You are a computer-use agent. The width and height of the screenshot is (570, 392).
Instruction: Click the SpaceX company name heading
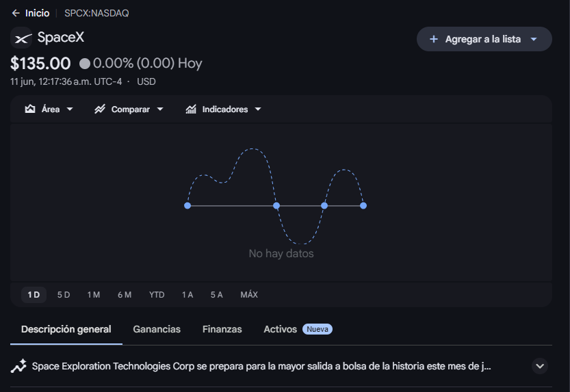(61, 38)
